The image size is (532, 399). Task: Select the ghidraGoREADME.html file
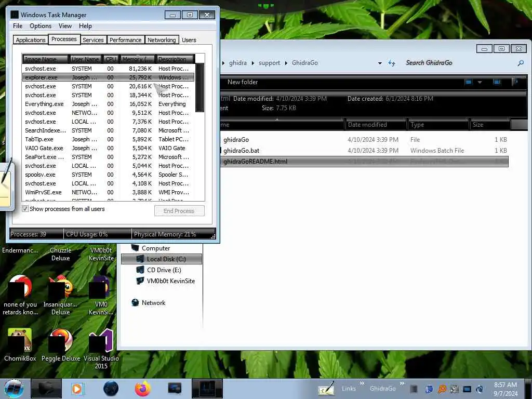pyautogui.click(x=364, y=161)
